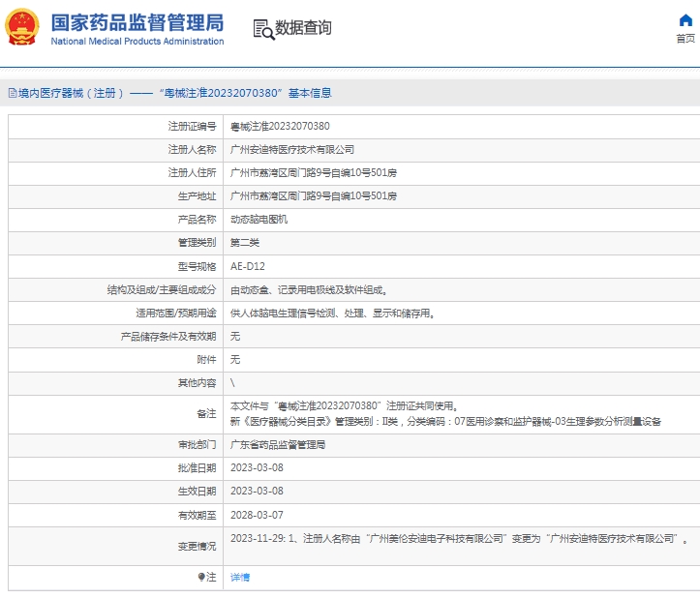The image size is (700, 598).
Task: Click the 数据查询 search document icon
Action: (263, 29)
